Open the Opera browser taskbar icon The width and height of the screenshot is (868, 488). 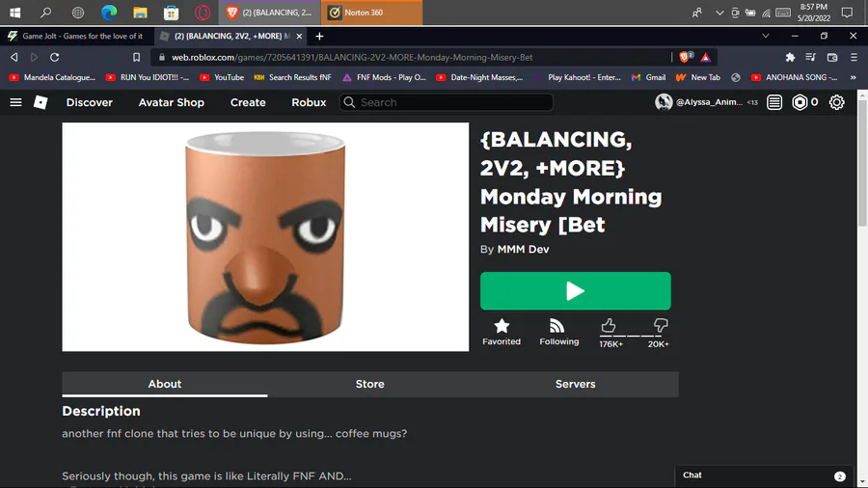click(203, 13)
